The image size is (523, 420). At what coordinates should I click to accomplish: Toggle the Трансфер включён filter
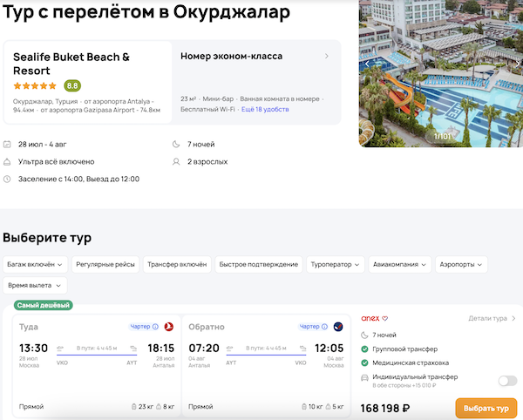click(177, 264)
